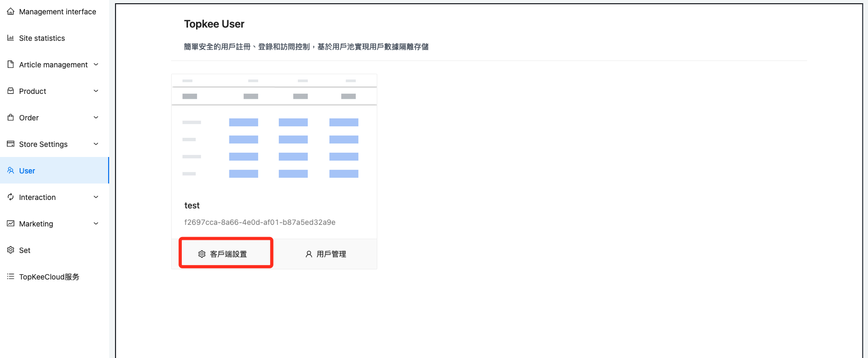Click the home icon beside Management interface

(x=11, y=11)
